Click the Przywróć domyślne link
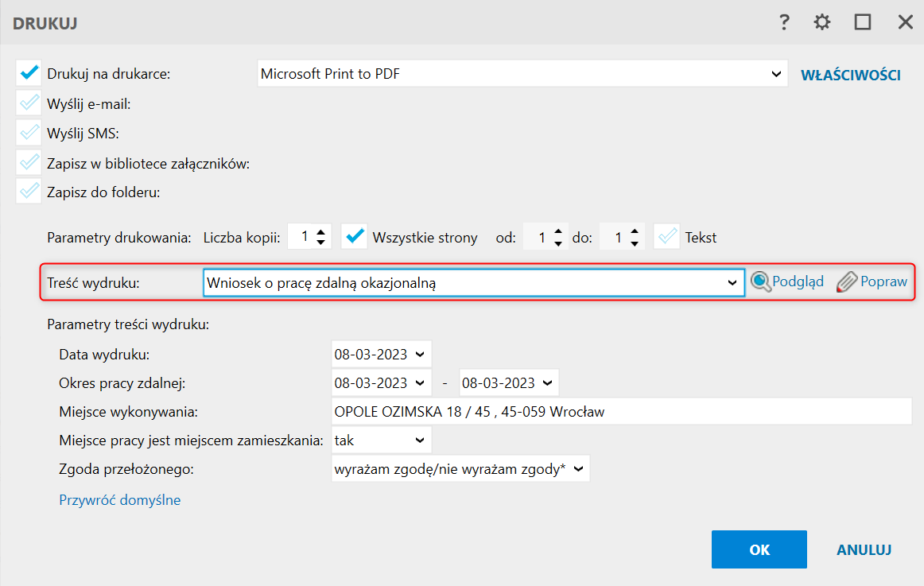The height and width of the screenshot is (586, 924). pos(120,500)
